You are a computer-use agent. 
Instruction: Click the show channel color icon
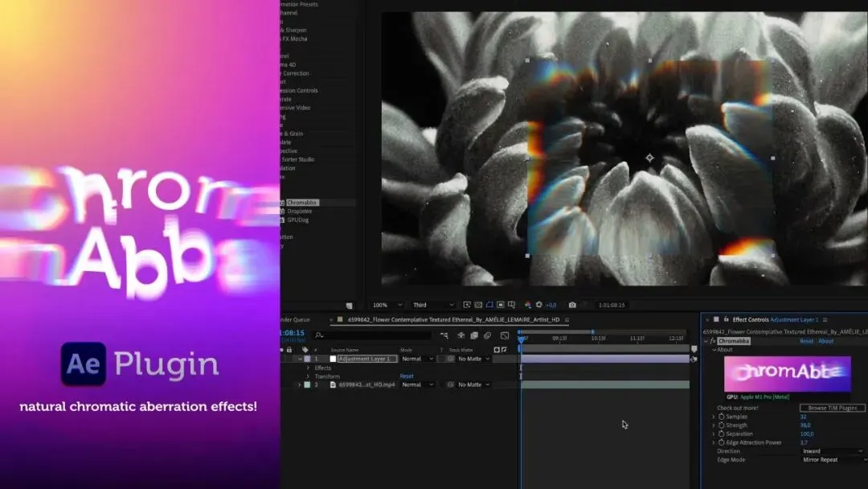click(x=527, y=305)
